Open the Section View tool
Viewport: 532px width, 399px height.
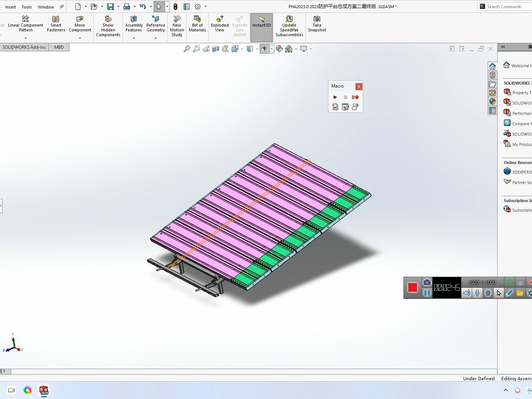tap(216, 48)
